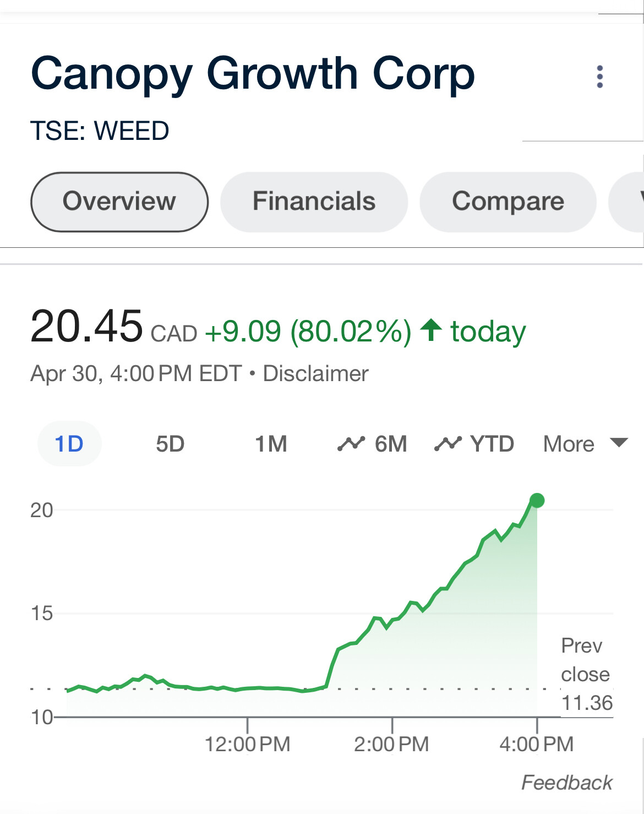The image size is (644, 814).
Task: Open the Disclaimer link
Action: pyautogui.click(x=315, y=373)
